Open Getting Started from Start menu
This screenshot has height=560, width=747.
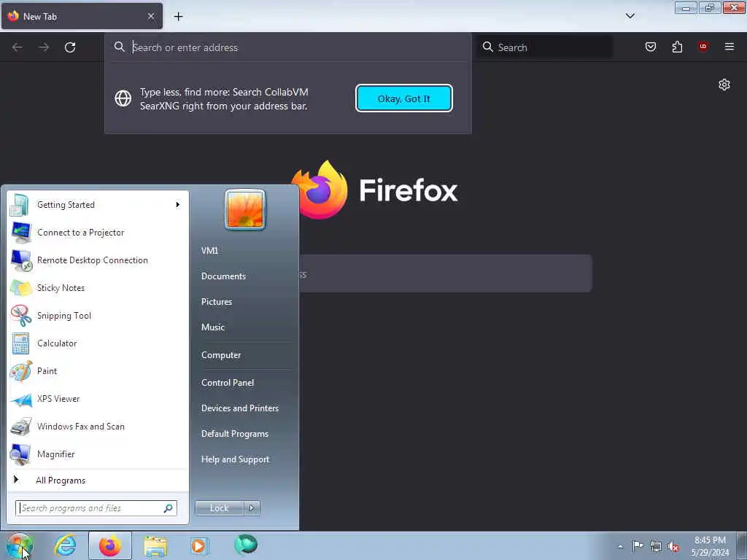click(98, 205)
